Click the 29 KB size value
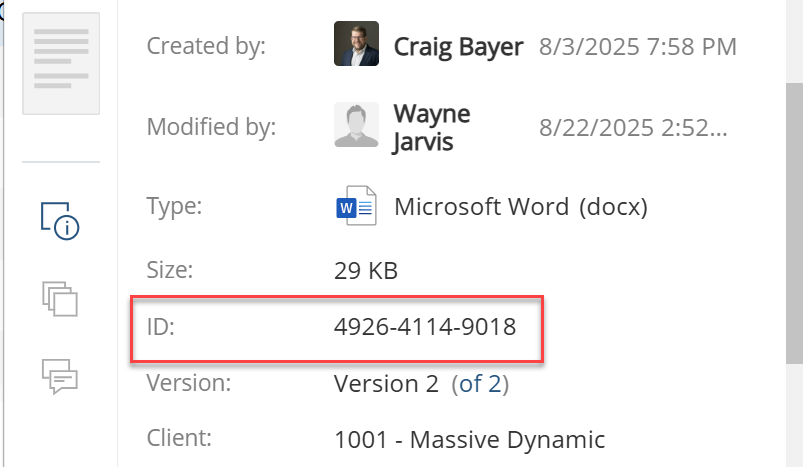The image size is (803, 467). point(366,269)
